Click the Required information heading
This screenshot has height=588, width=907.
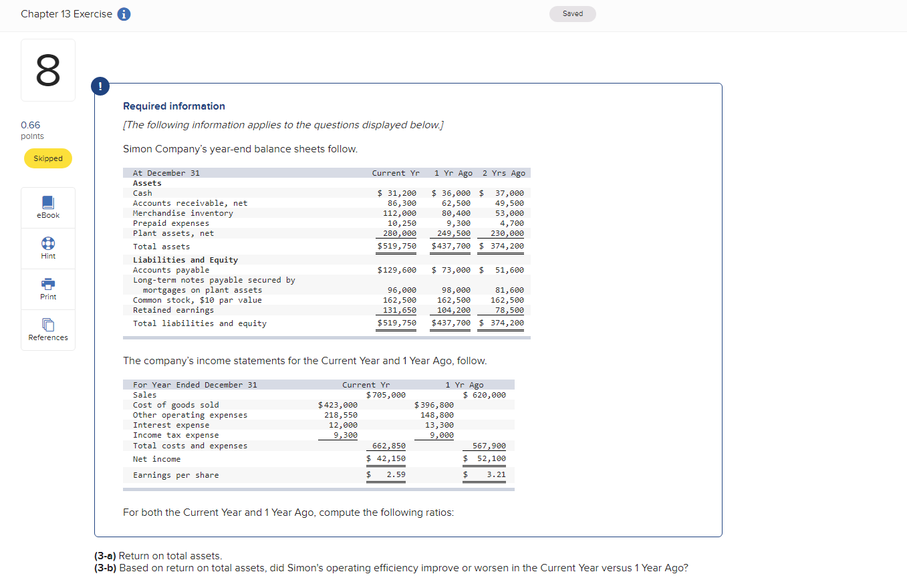174,106
